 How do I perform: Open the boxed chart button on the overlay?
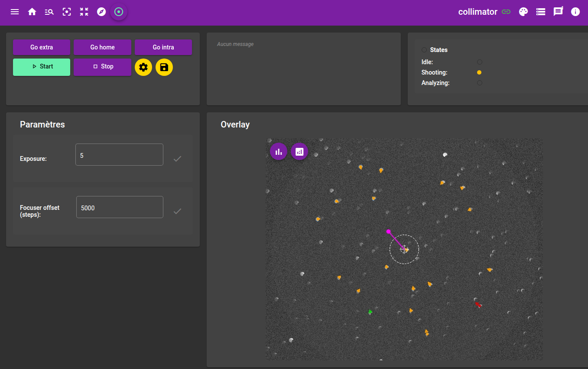tap(299, 151)
